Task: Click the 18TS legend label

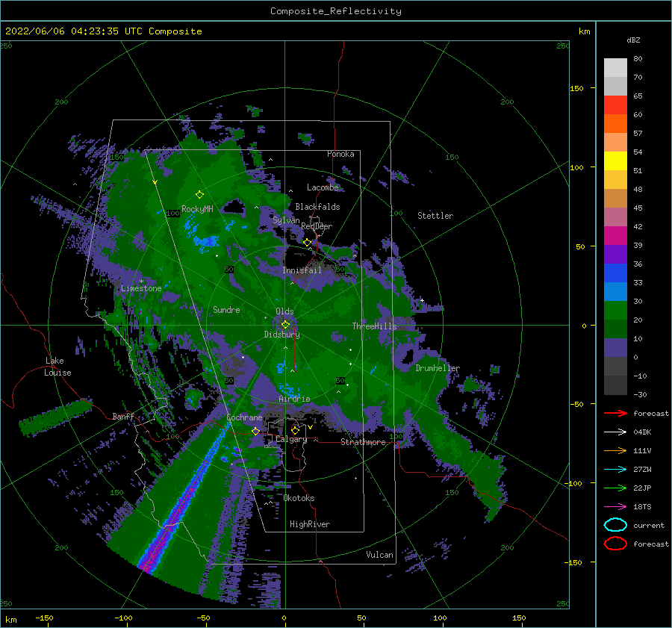Action: 642,507
